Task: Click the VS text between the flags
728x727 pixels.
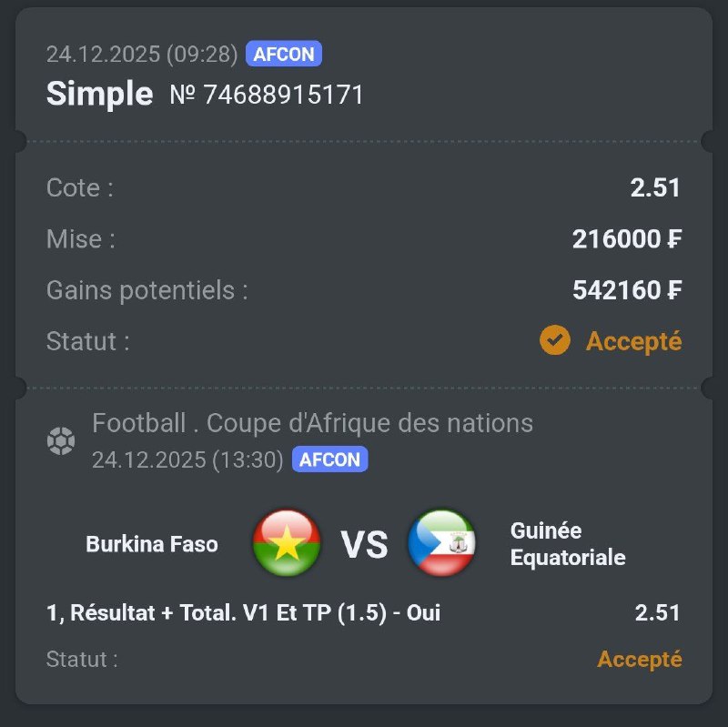Action: tap(364, 544)
